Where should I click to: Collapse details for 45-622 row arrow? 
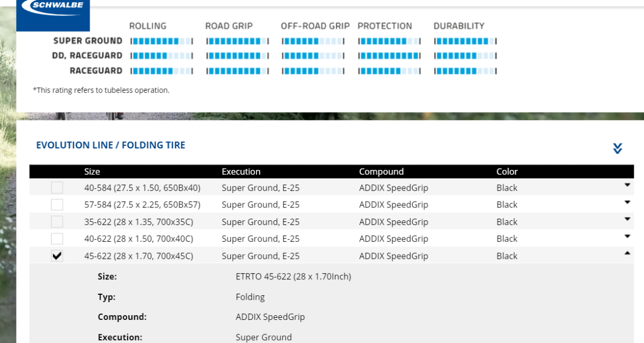pyautogui.click(x=627, y=254)
